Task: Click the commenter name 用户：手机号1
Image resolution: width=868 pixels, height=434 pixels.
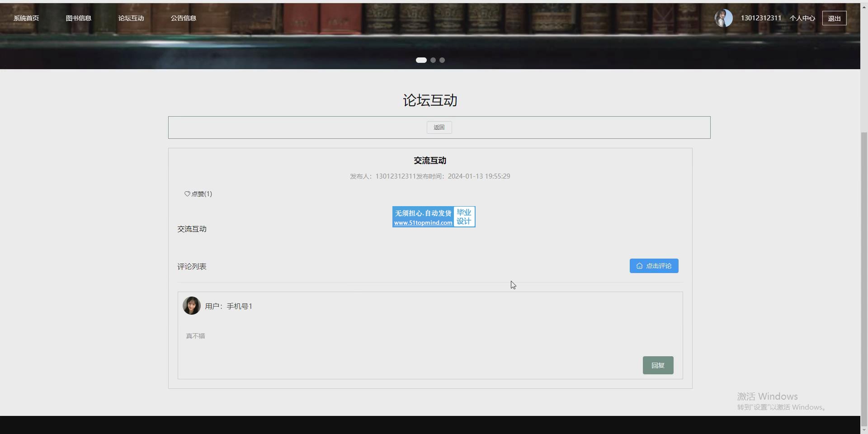Action: coord(228,306)
